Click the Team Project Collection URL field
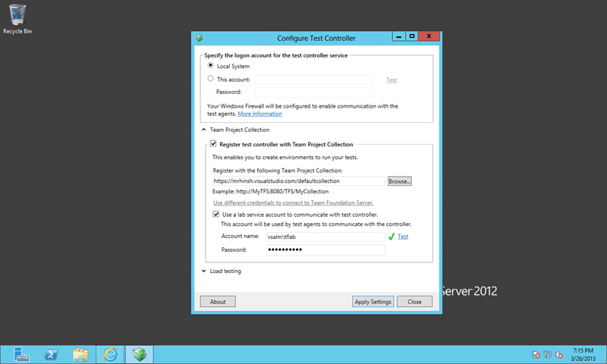Screen dimensions: 607x364 298,181
